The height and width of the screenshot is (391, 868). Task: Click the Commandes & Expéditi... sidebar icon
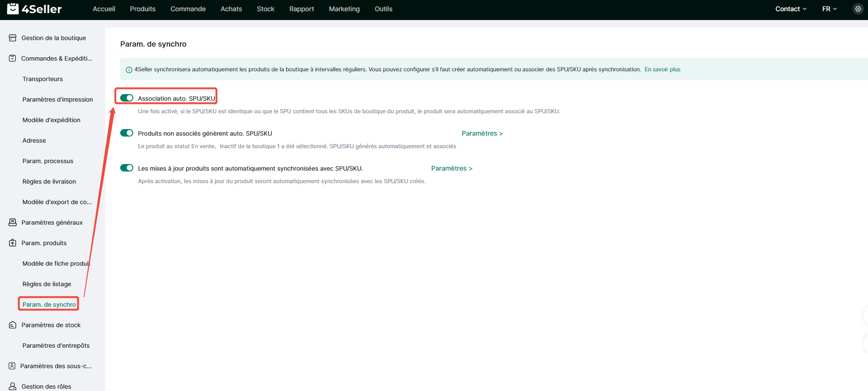click(13, 58)
